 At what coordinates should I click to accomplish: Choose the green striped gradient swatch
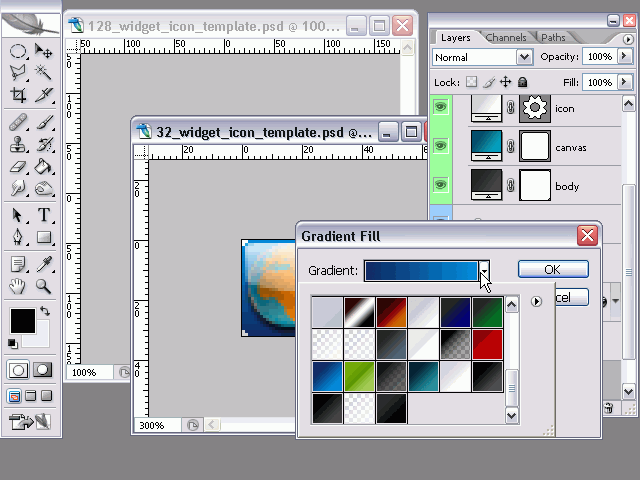click(x=359, y=376)
